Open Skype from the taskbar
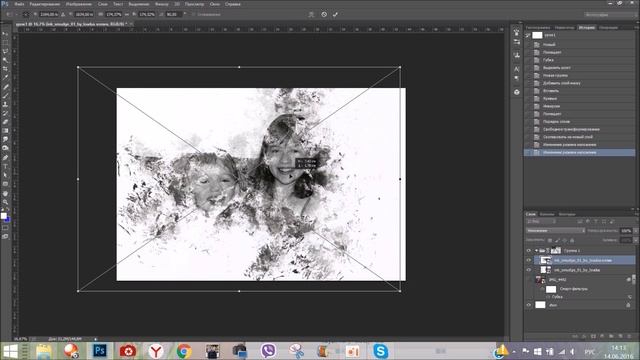 pos(380,351)
